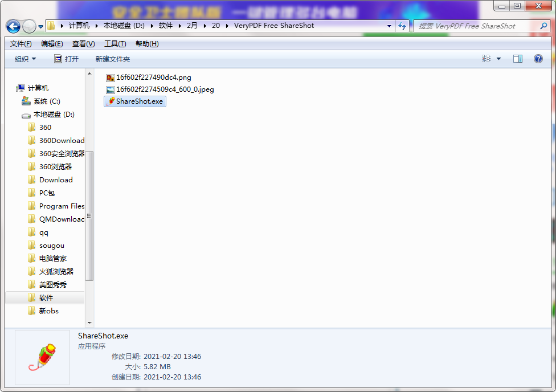Image resolution: width=556 pixels, height=392 pixels.
Task: Open the 360浏览器 folder
Action: [x=56, y=167]
